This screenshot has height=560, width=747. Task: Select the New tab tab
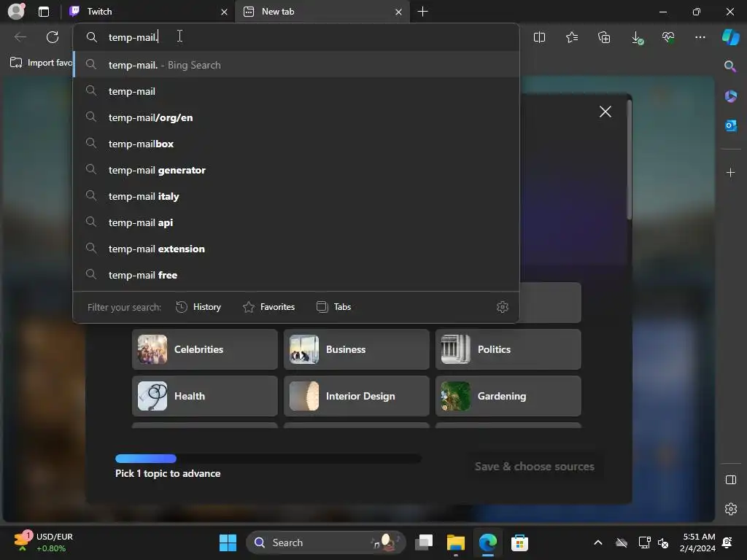[322, 12]
